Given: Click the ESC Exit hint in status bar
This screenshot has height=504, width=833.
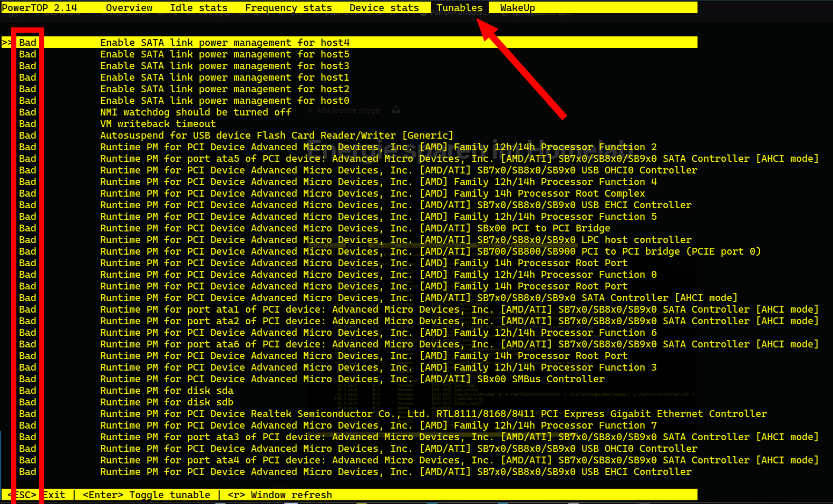Looking at the screenshot, I should click(x=36, y=495).
